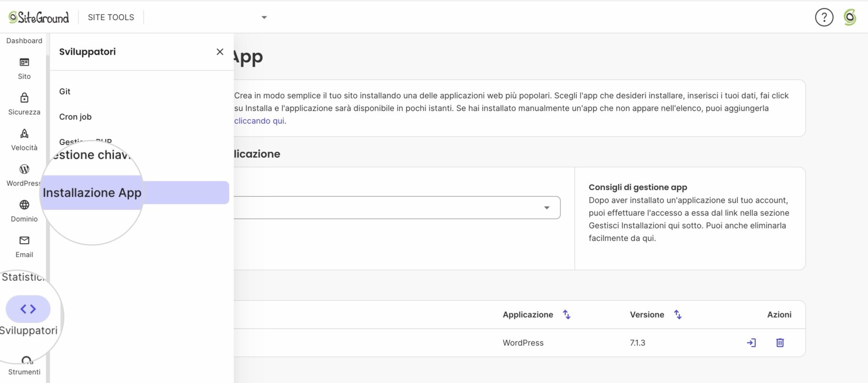This screenshot has height=383, width=868.
Task: Log in to the WordPress installation
Action: (751, 343)
